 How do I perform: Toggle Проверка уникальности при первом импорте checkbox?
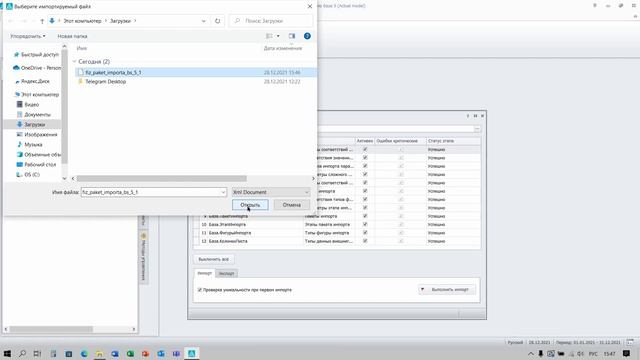pyautogui.click(x=200, y=290)
